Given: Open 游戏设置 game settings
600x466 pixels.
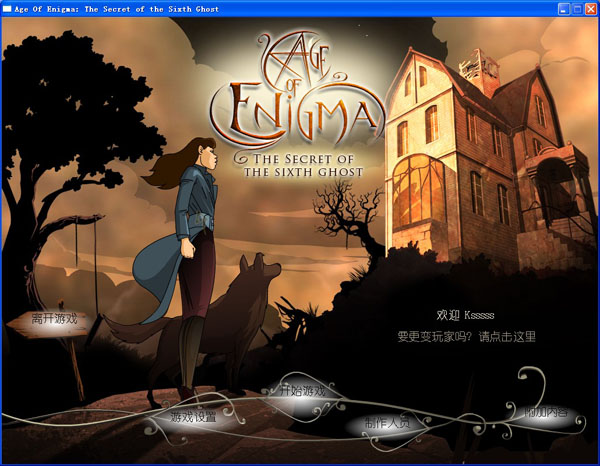Looking at the screenshot, I should (x=193, y=416).
